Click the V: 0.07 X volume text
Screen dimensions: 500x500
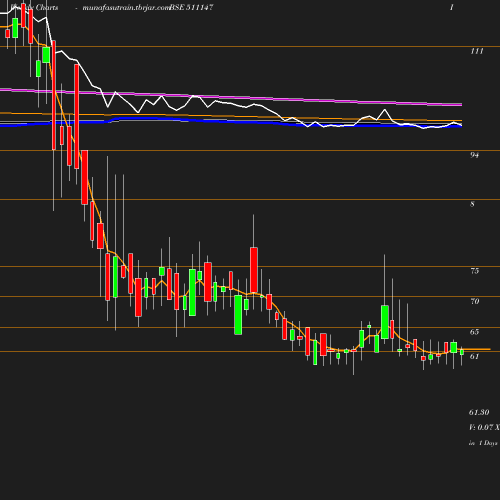484,427
